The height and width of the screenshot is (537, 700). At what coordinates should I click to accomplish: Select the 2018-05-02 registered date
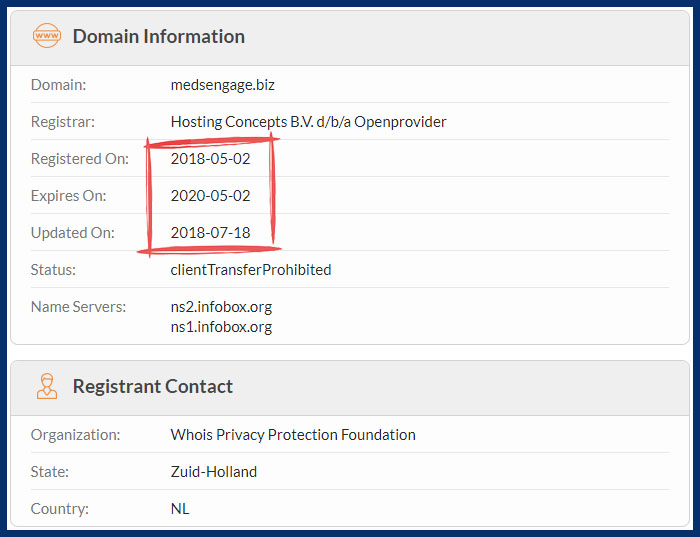pos(210,159)
